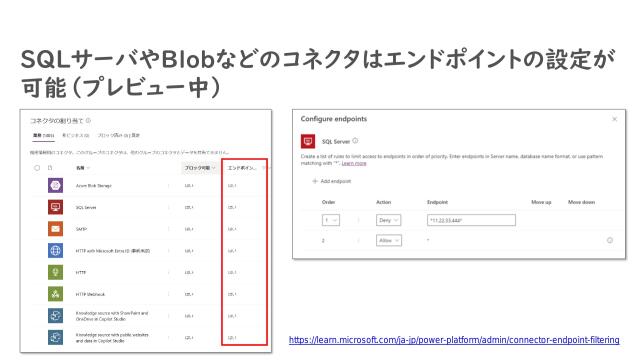
Task: Click the blockable column value in SMTP row
Action: tap(189, 229)
